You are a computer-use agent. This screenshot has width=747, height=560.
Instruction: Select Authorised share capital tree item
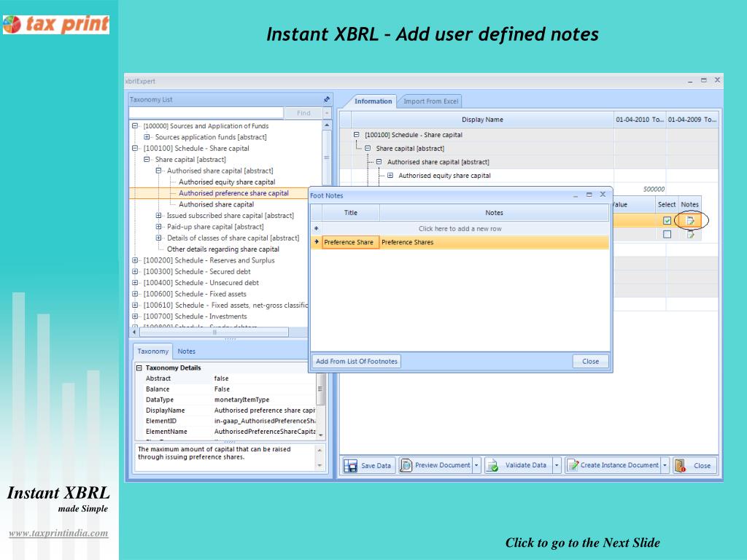pos(216,204)
